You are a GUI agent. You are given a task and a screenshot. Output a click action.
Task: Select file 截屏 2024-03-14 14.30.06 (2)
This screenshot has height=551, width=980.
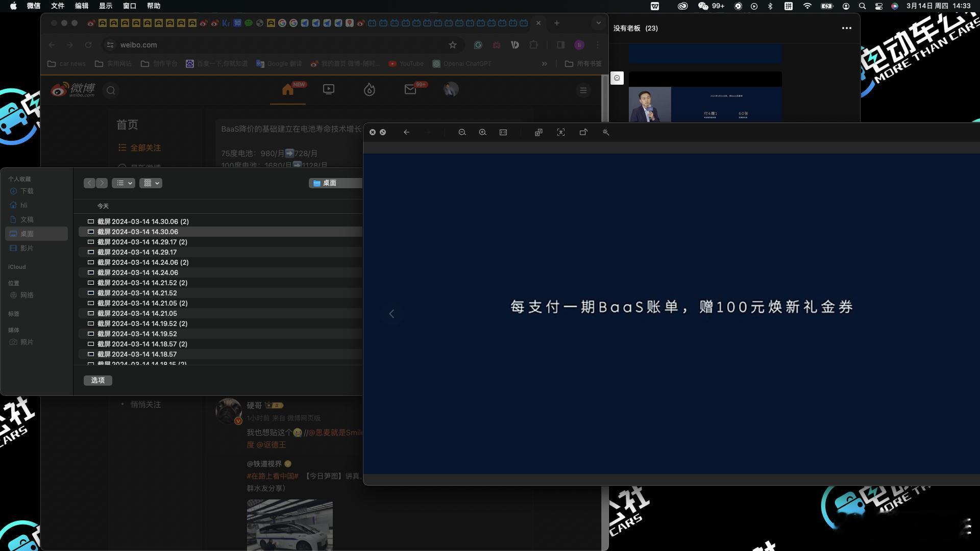click(220, 221)
